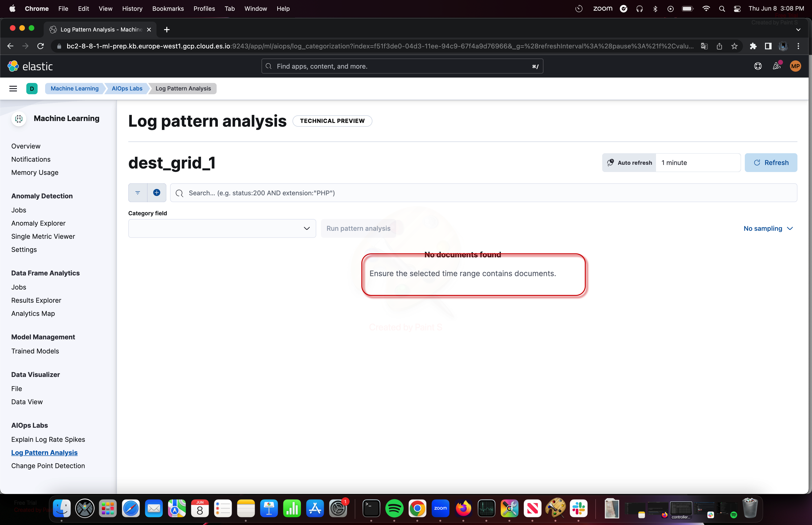
Task: Go to Anomaly Explorer in sidebar
Action: [x=38, y=223]
